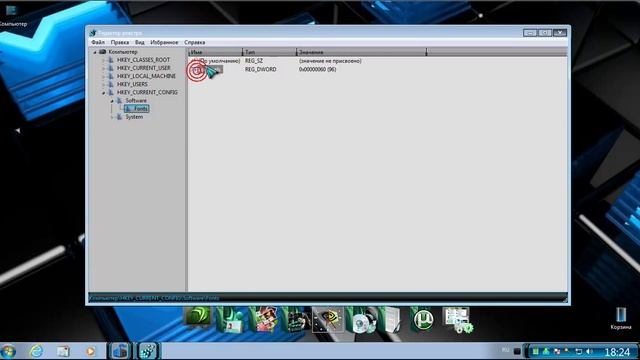Sort by the Имя column header
The width and height of the screenshot is (640, 360).
(215, 52)
